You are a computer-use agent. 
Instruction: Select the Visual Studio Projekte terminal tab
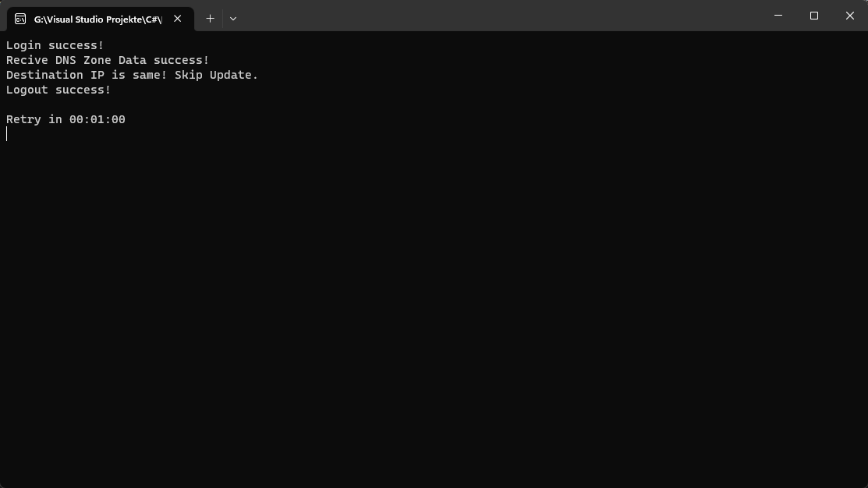tap(100, 19)
